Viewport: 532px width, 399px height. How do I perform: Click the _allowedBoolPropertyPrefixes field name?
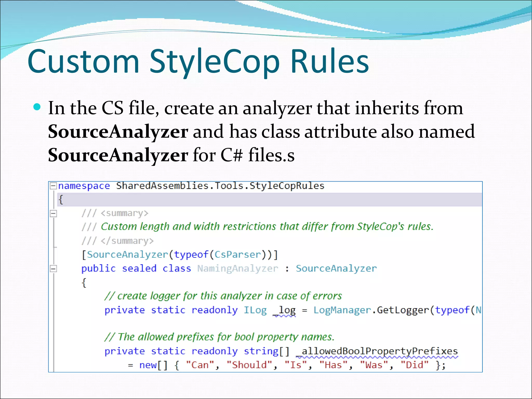pyautogui.click(x=377, y=352)
